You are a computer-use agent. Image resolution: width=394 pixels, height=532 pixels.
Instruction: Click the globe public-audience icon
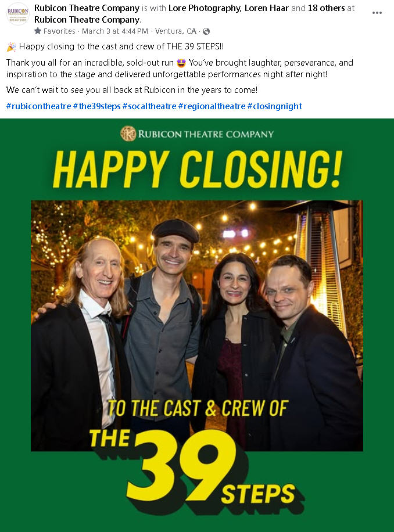pos(206,31)
